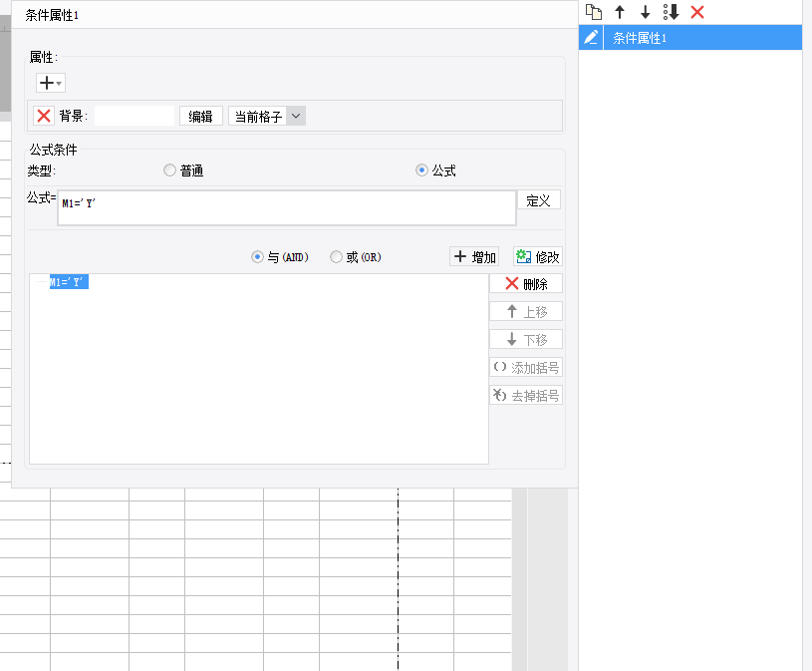Screen dimensions: 812x671
Task: Move condition attribute up with arrow icon
Action: click(620, 12)
